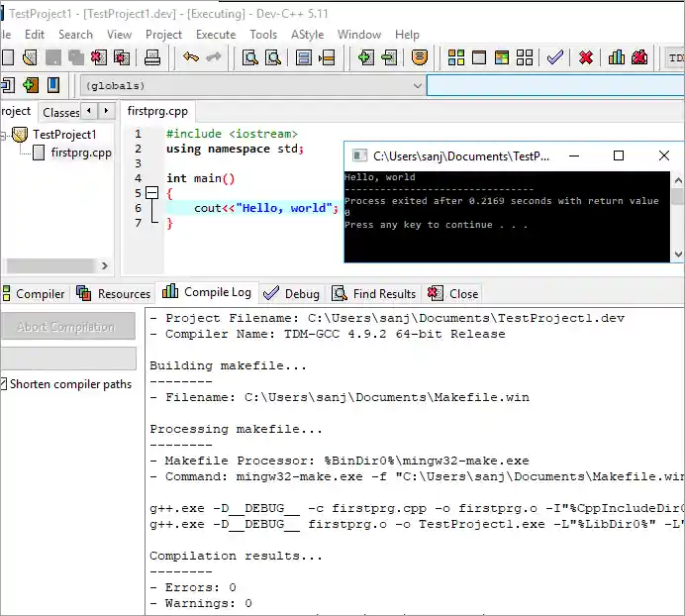Click the Remove from project green minus icon
The image size is (685, 616).
[389, 57]
